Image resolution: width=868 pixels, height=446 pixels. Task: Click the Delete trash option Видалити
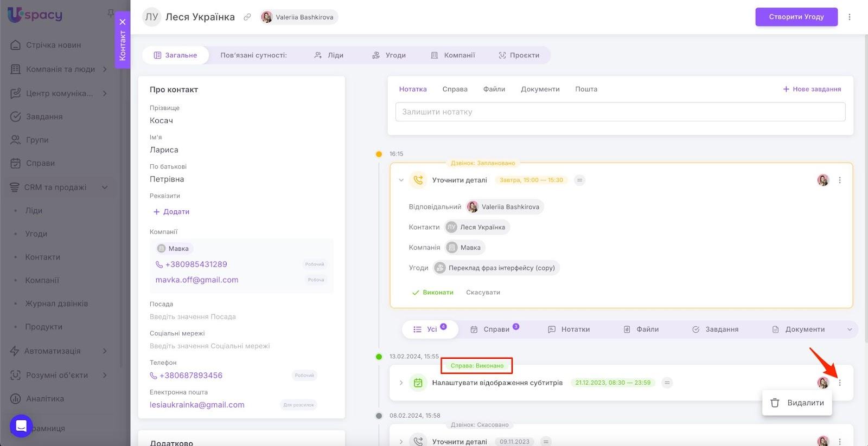[797, 403]
